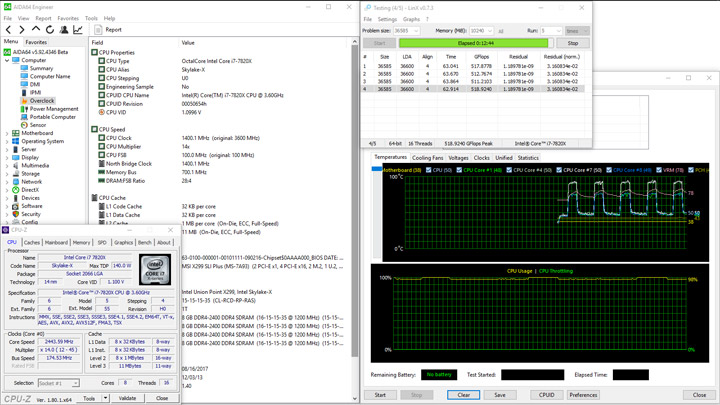The image size is (720, 405).
Task: Click the Report icon in AIDA64 toolbar
Action: pyautogui.click(x=107, y=30)
